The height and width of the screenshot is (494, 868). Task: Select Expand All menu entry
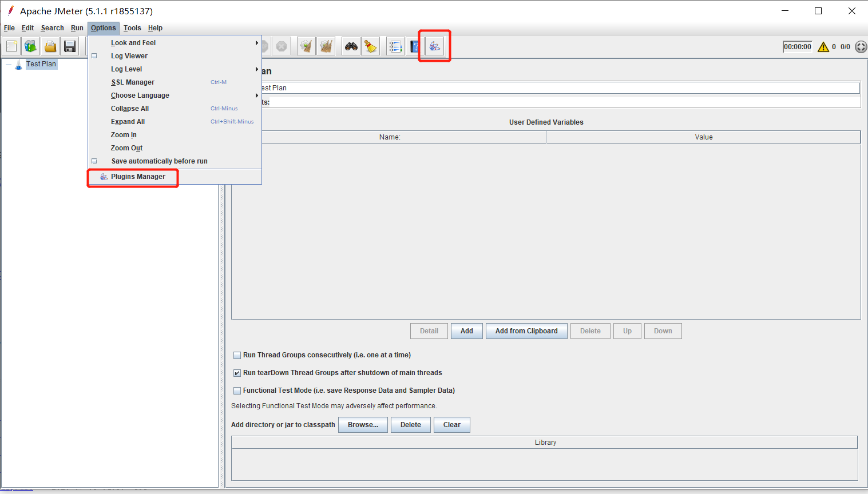[x=175, y=122]
